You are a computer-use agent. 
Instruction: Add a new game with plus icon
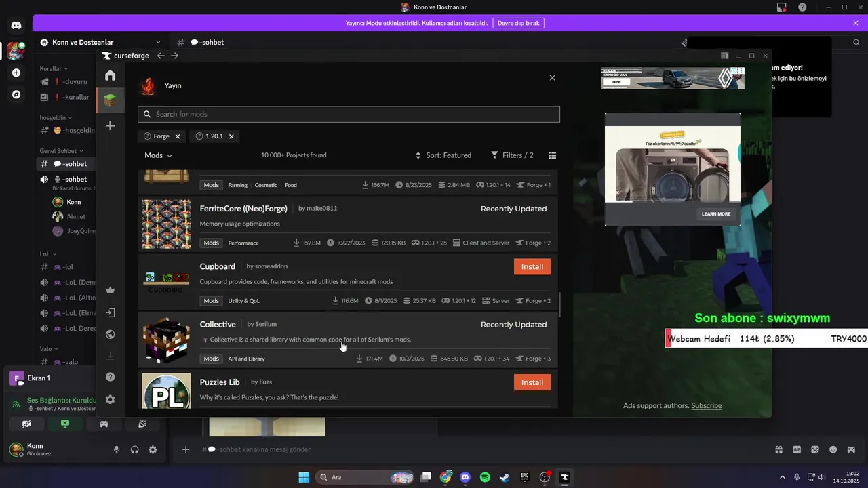[110, 125]
